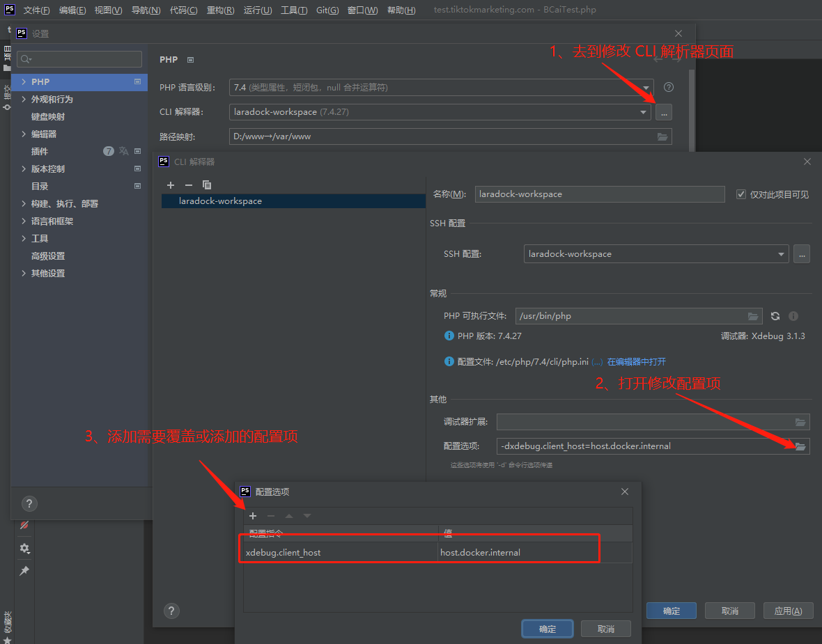Add a new CLI interpreter with plus icon
The height and width of the screenshot is (644, 822).
pos(171,185)
